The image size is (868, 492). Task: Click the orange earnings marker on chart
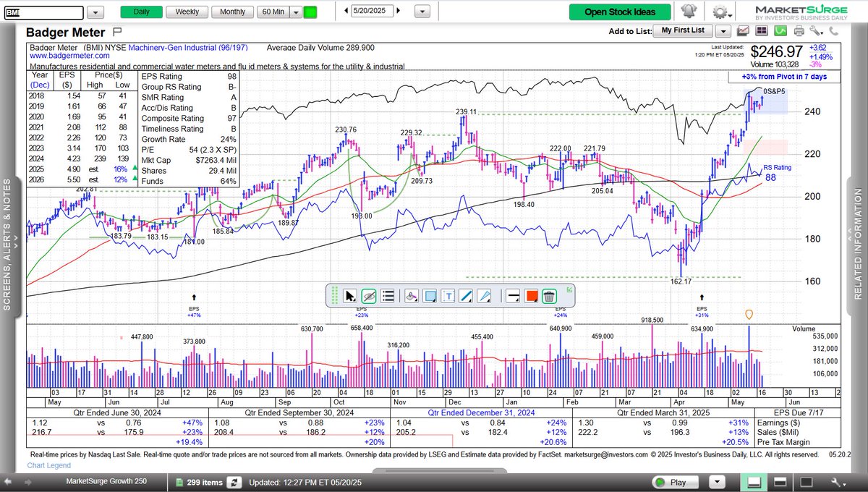pos(749,315)
